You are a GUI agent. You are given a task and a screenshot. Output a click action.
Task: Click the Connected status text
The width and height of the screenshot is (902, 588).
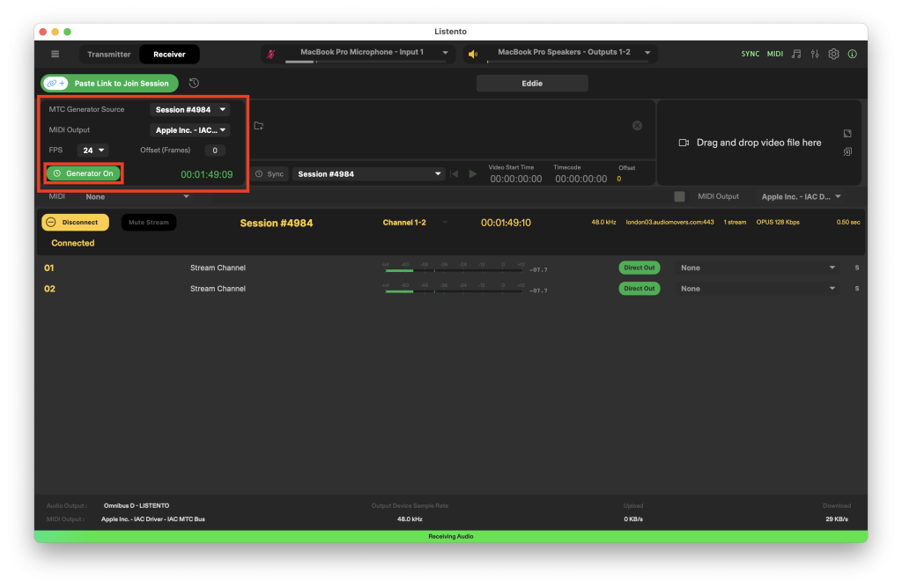[x=73, y=243]
